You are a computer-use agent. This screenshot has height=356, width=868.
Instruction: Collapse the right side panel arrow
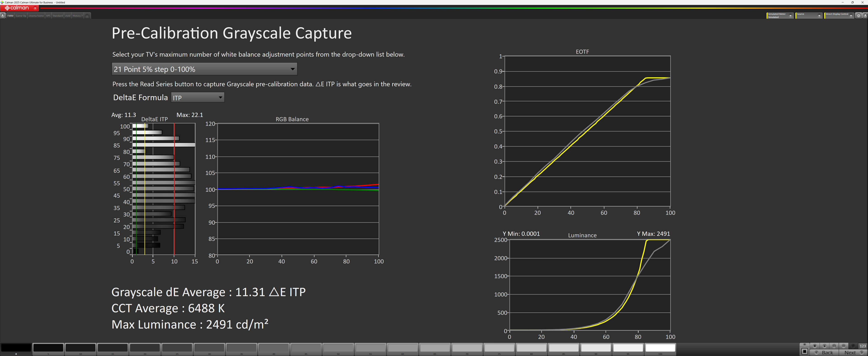(865, 16)
